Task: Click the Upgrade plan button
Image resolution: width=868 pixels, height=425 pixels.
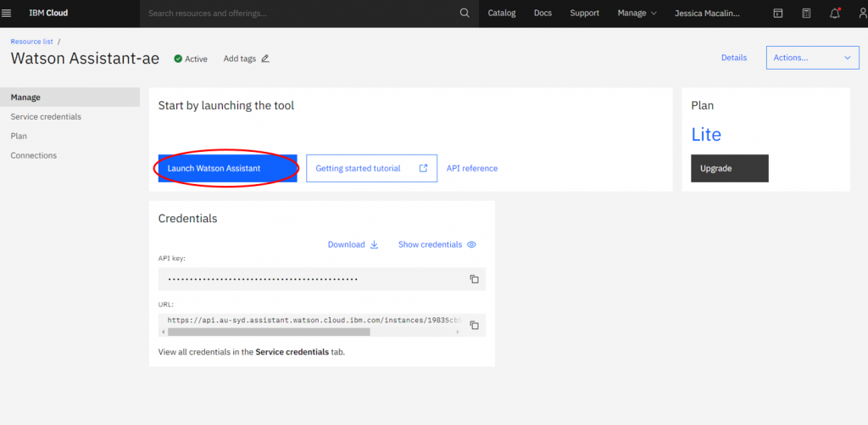Action: [730, 169]
